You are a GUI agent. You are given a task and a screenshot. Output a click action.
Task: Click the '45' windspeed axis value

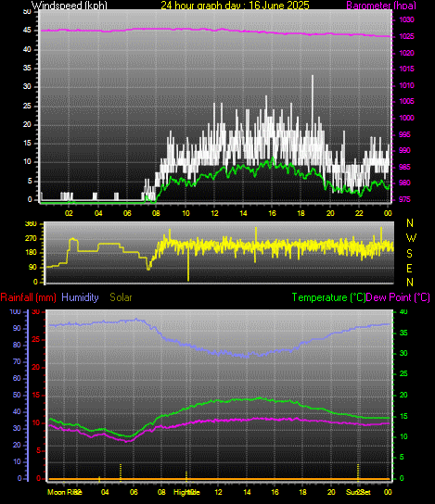[x=27, y=31]
